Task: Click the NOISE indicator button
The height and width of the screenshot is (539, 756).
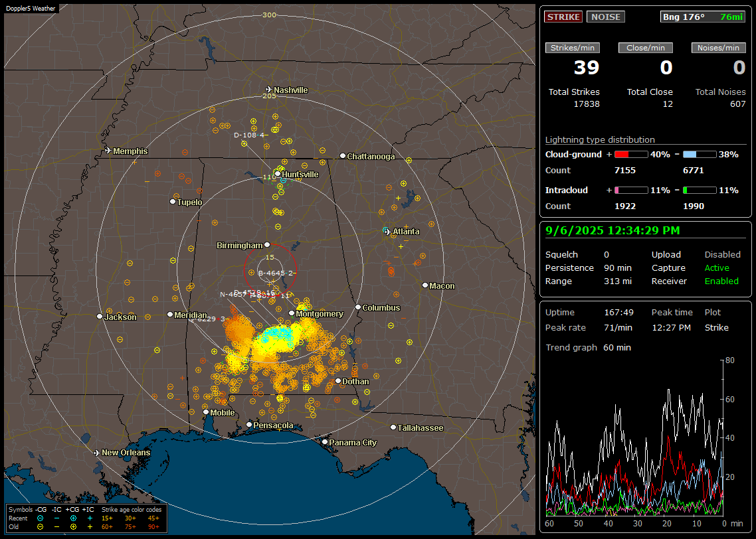Action: 606,17
